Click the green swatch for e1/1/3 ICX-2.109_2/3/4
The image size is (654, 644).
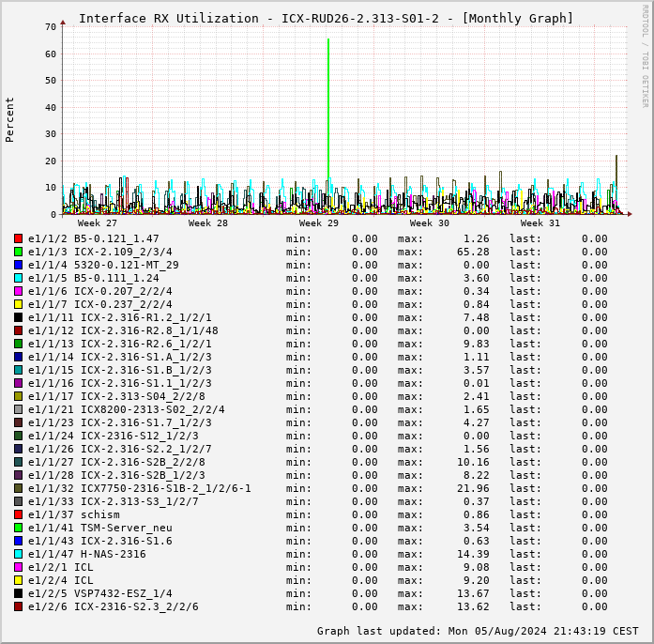(x=18, y=252)
